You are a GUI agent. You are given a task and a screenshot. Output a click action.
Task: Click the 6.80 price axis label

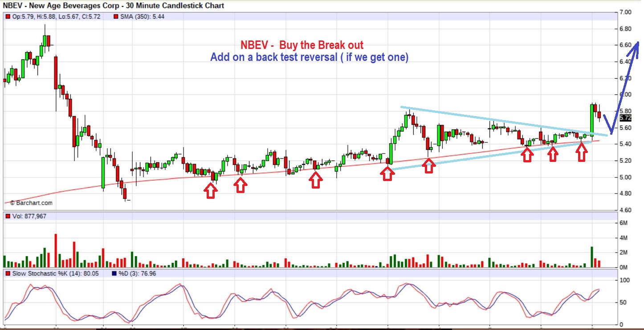coord(625,29)
